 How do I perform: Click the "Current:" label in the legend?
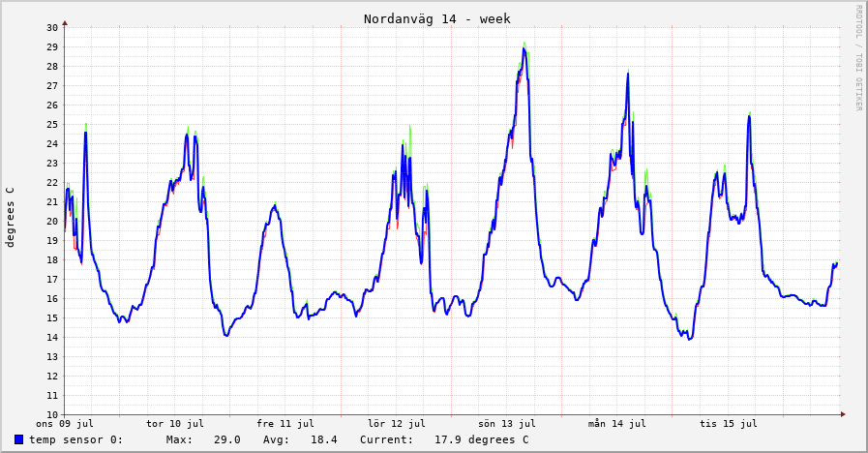386,439
